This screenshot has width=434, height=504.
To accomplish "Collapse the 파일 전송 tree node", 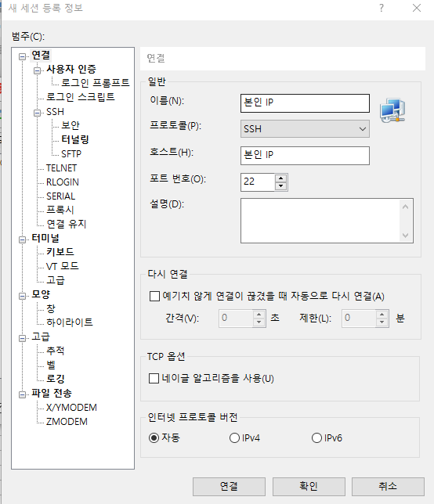I will (22, 394).
